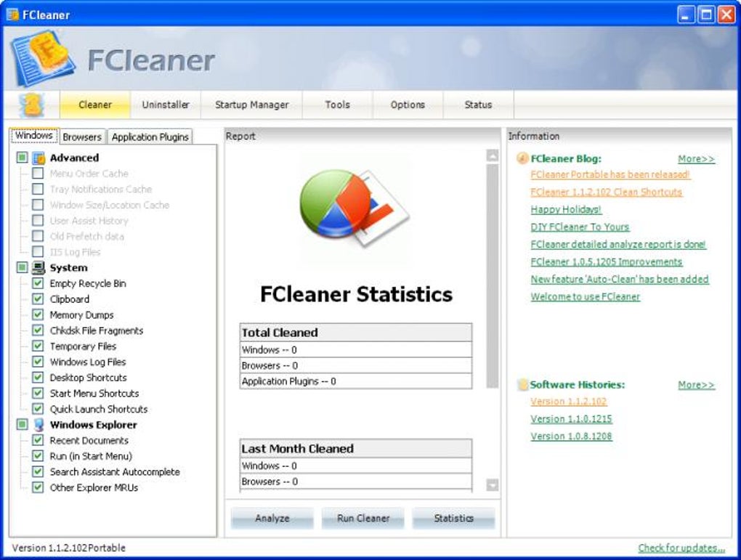Uncheck Temporary Files

point(38,346)
